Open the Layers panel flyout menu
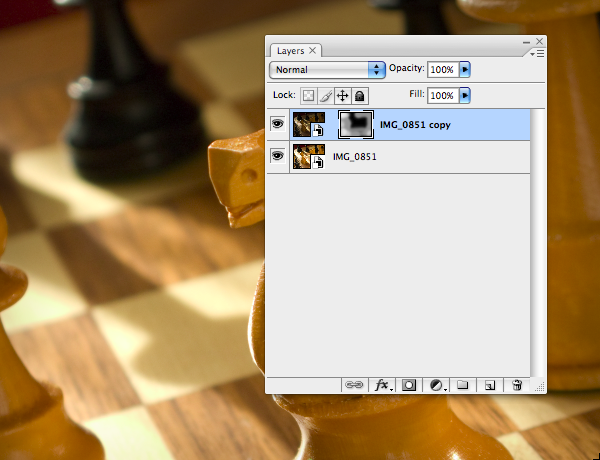600x460 pixels. pos(538,54)
